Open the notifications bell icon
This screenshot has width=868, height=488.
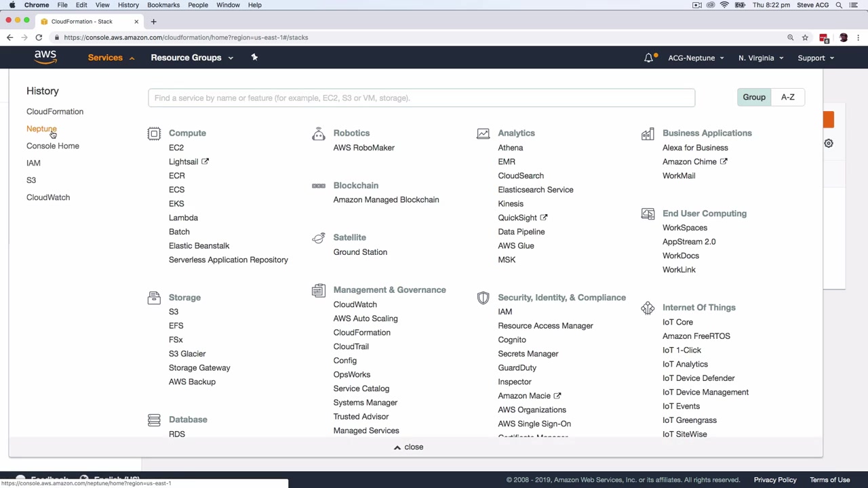pos(649,58)
